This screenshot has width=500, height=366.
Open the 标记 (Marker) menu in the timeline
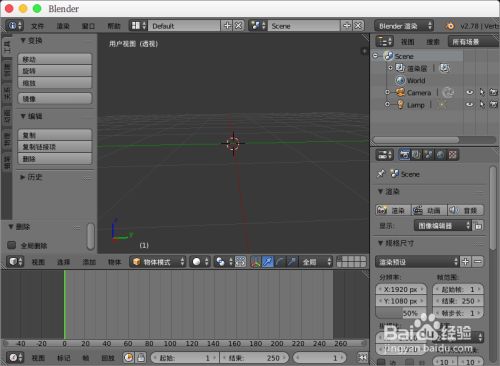pyautogui.click(x=63, y=358)
